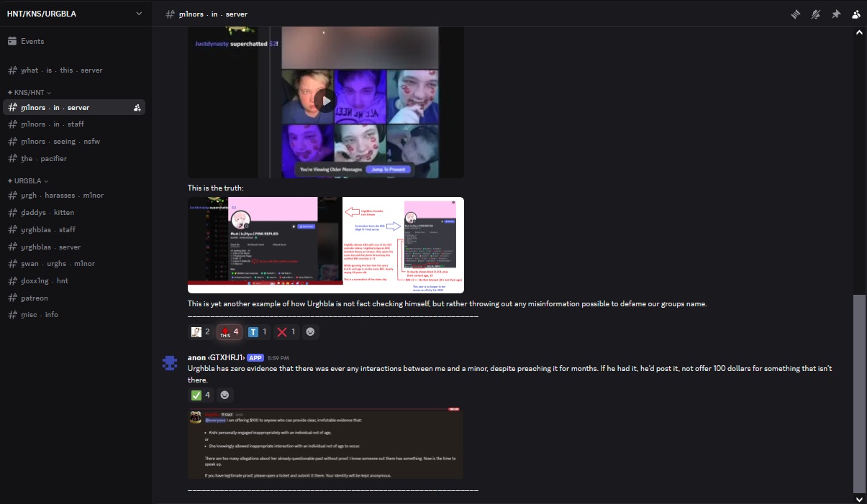Go to doxx1ng . hnt channel
This screenshot has height=504, width=867.
coord(75,280)
